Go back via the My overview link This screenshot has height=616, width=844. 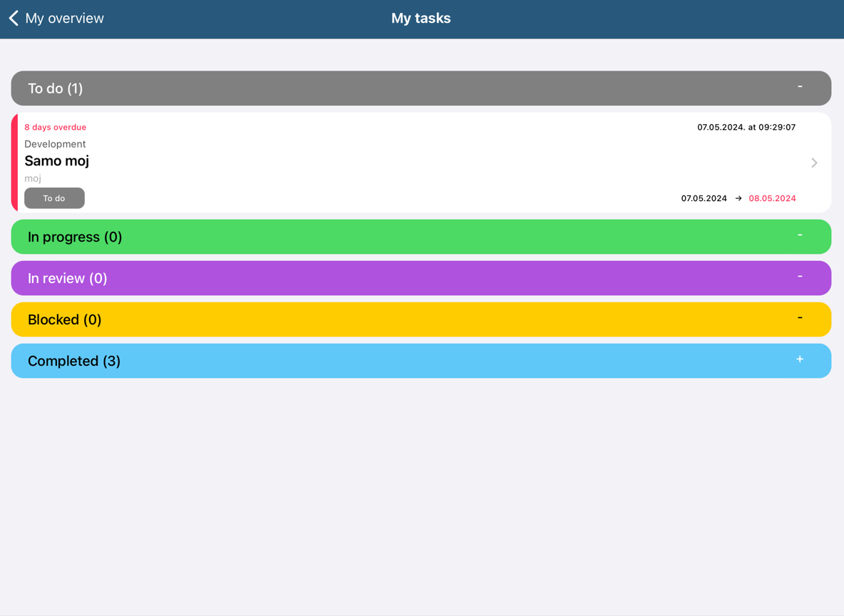tap(64, 19)
